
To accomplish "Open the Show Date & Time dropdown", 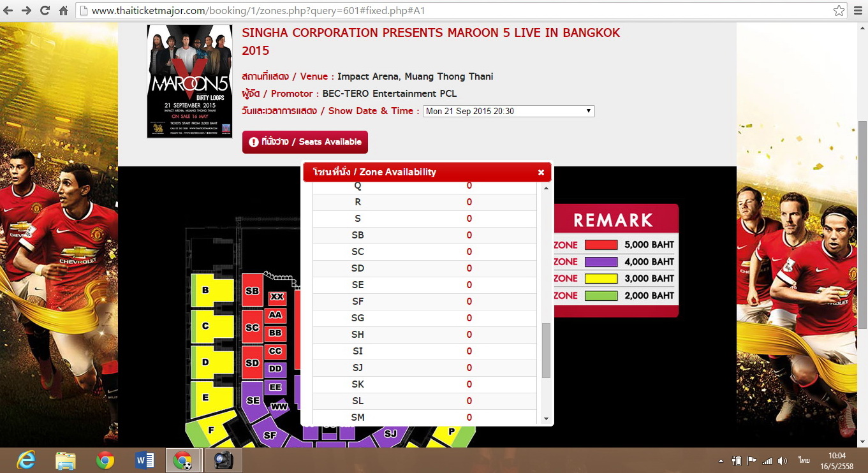I will [508, 111].
